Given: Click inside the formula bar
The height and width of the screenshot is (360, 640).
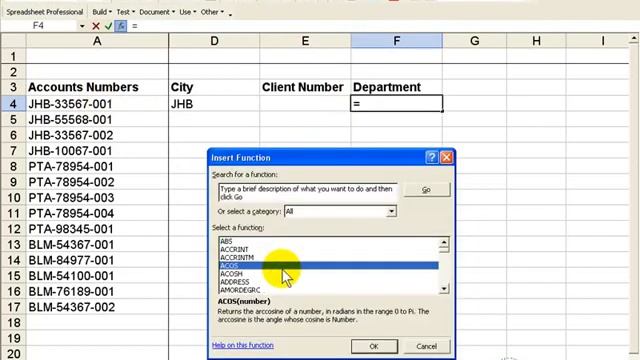Looking at the screenshot, I should click(384, 26).
